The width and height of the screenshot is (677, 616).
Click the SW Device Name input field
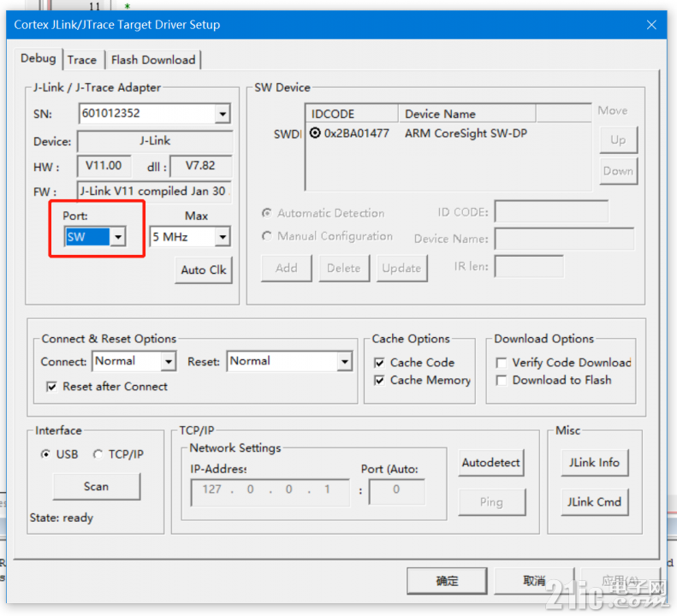[564, 239]
